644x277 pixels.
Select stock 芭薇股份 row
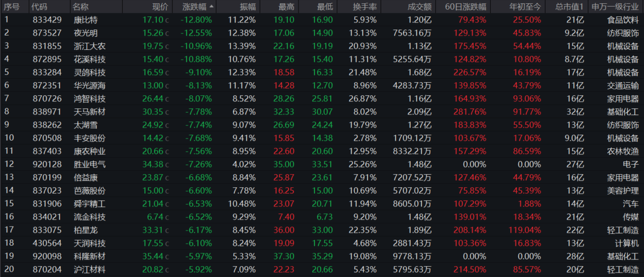point(322,191)
